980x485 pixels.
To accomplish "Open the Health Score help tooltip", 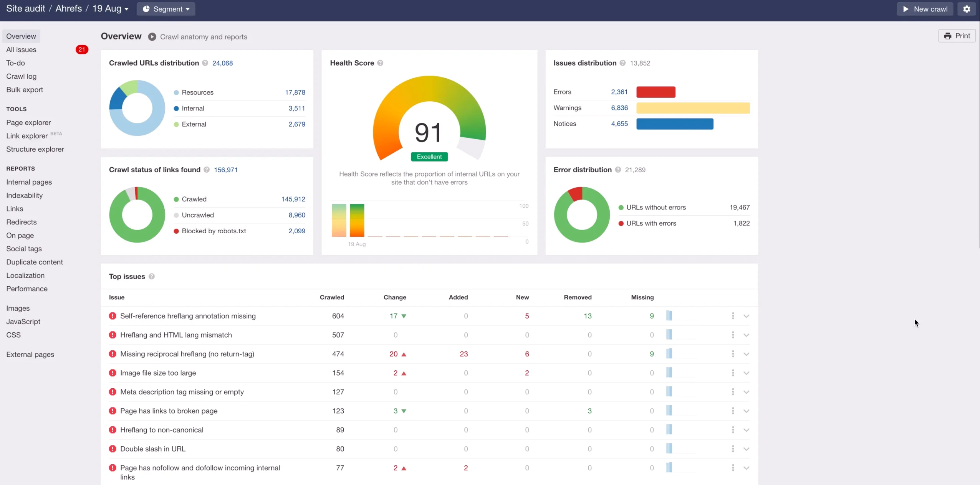I will tap(380, 63).
